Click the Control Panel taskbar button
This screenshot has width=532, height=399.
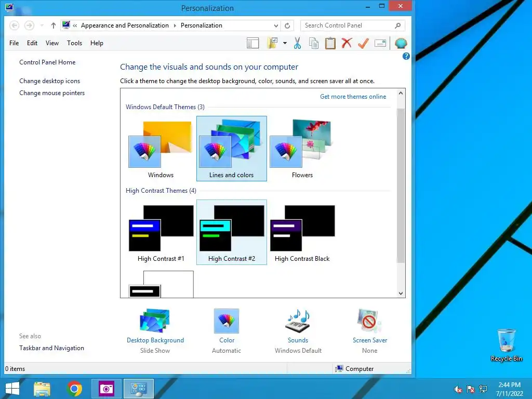[138, 389]
